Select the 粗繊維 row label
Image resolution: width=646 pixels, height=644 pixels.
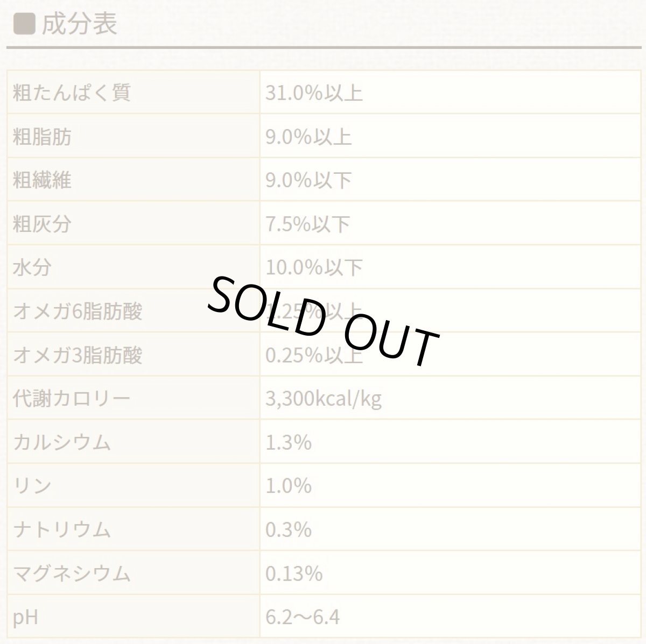[x=42, y=180]
